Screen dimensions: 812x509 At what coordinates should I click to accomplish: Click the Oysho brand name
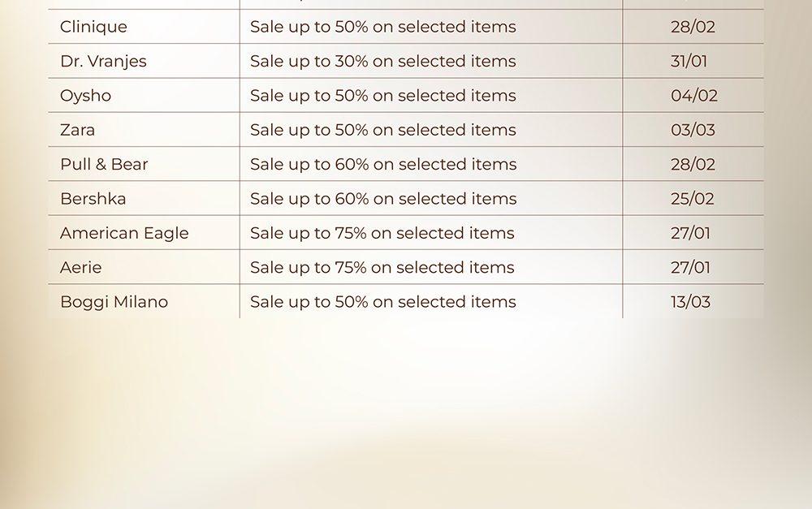[85, 96]
